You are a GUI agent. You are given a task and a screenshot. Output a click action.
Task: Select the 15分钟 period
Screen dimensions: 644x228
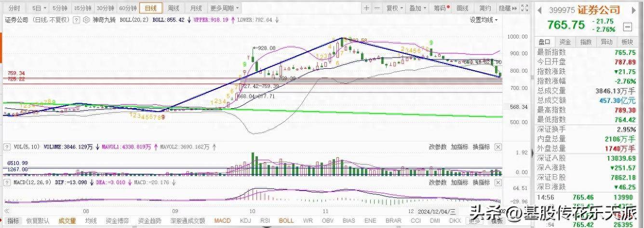tap(83, 8)
